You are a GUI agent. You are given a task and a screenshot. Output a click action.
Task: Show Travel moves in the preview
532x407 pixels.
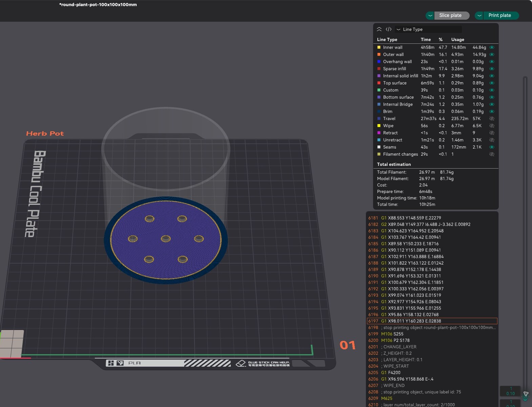tap(492, 119)
